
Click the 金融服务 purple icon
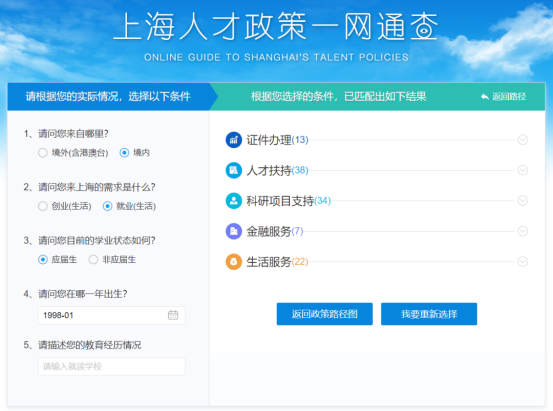point(233,231)
